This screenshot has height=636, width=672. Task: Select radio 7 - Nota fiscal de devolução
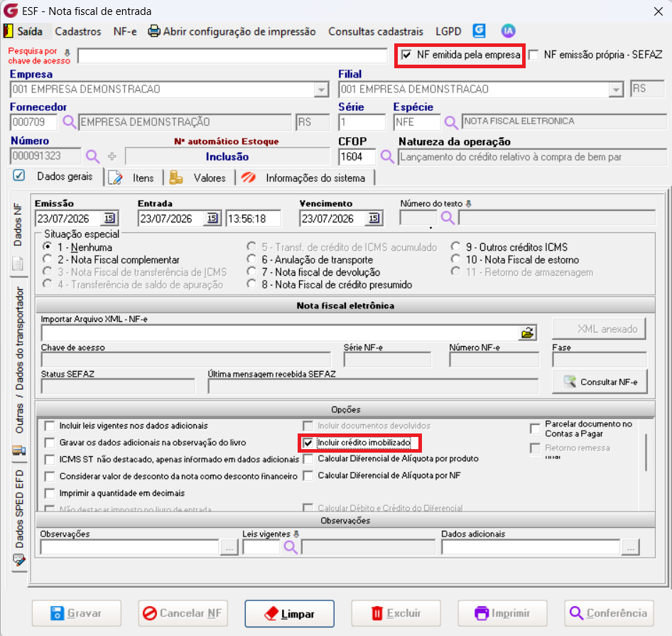click(251, 271)
